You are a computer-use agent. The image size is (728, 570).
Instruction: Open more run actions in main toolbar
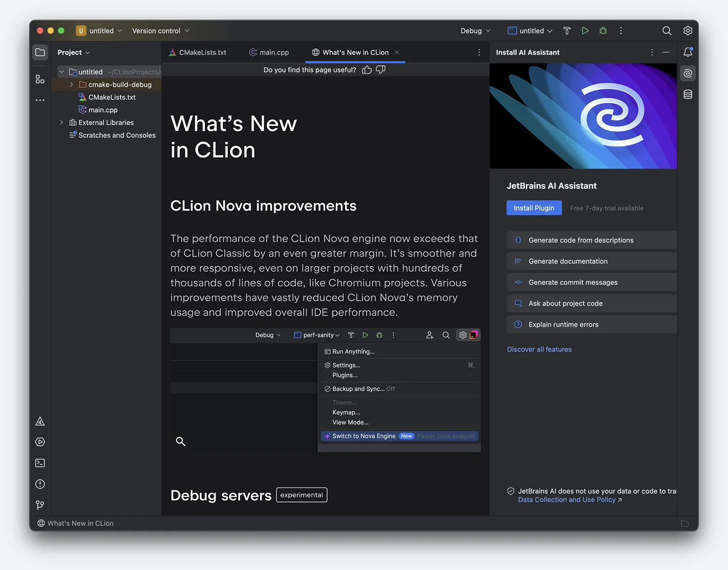pyautogui.click(x=621, y=31)
